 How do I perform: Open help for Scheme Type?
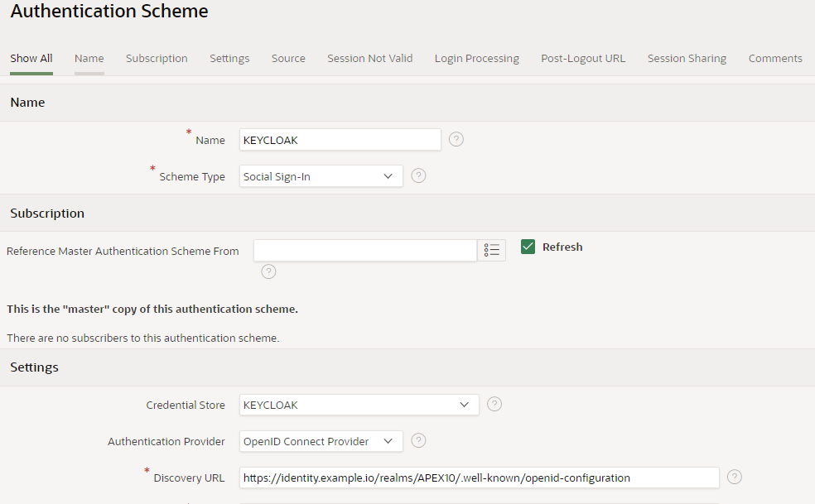(x=418, y=175)
